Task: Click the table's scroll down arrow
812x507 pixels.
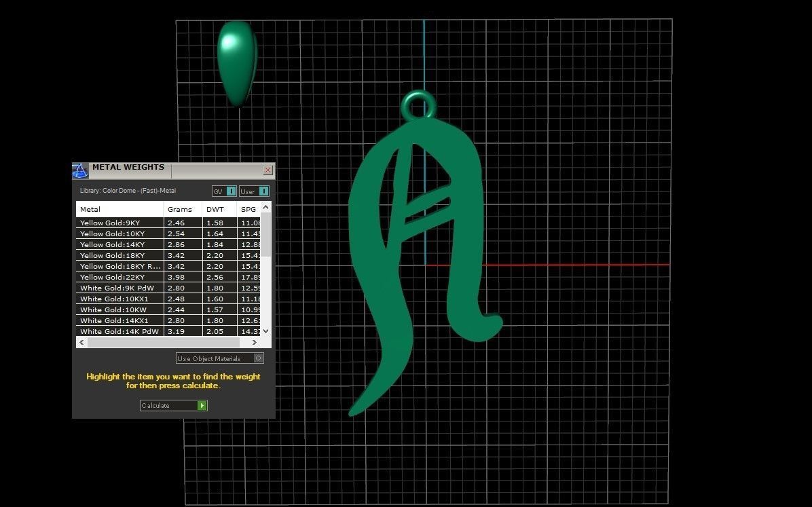Action: click(265, 331)
